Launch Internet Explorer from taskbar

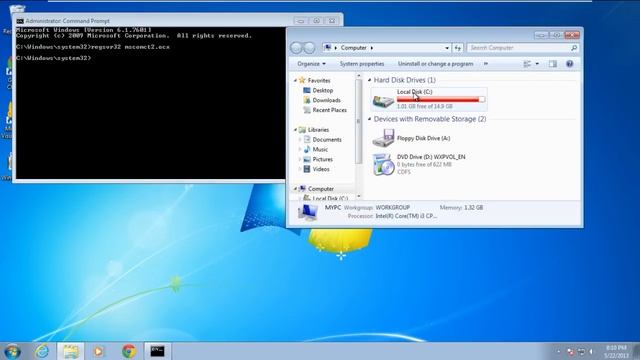pos(42,351)
